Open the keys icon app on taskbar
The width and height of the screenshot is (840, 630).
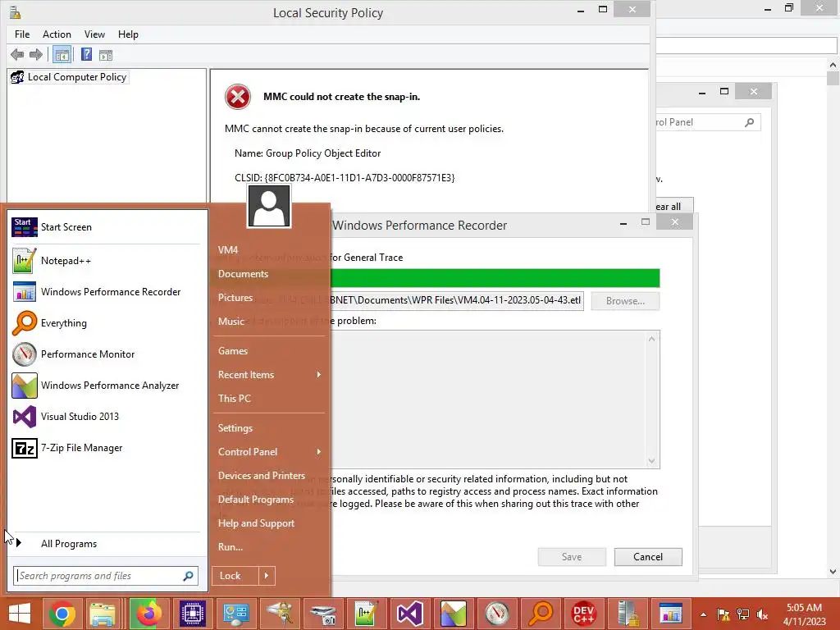click(x=281, y=614)
